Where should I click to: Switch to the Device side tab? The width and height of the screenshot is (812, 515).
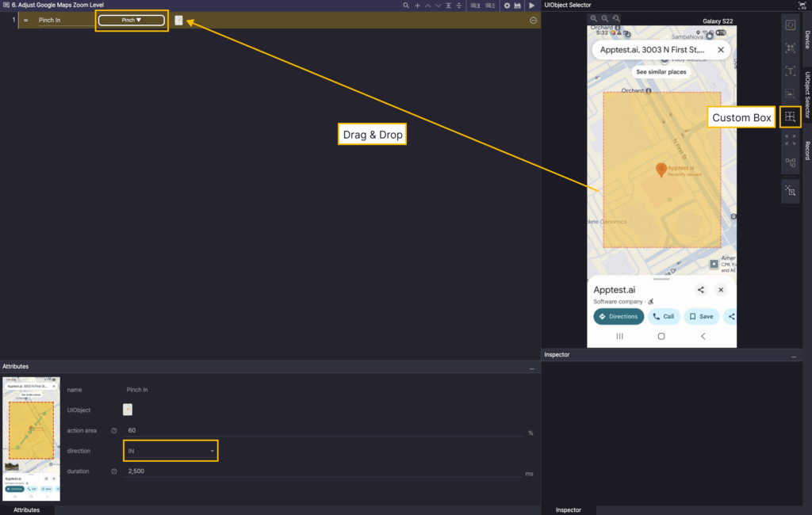coord(806,40)
